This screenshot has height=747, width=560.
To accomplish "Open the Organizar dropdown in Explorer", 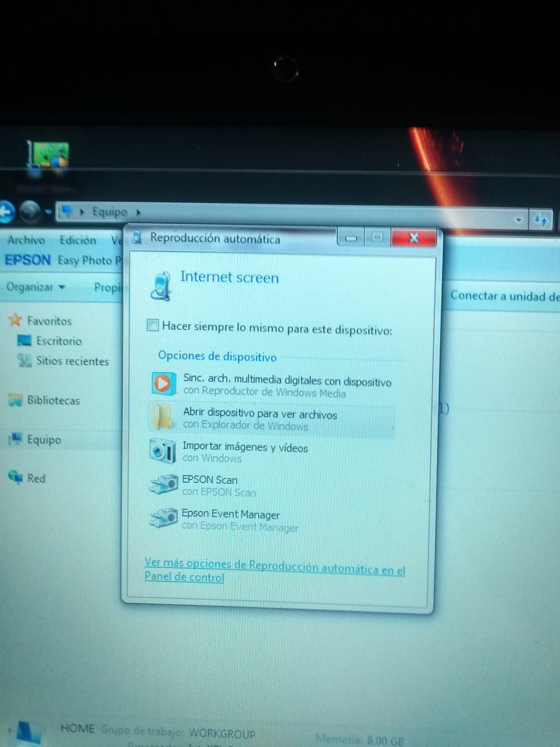I will pos(35,287).
